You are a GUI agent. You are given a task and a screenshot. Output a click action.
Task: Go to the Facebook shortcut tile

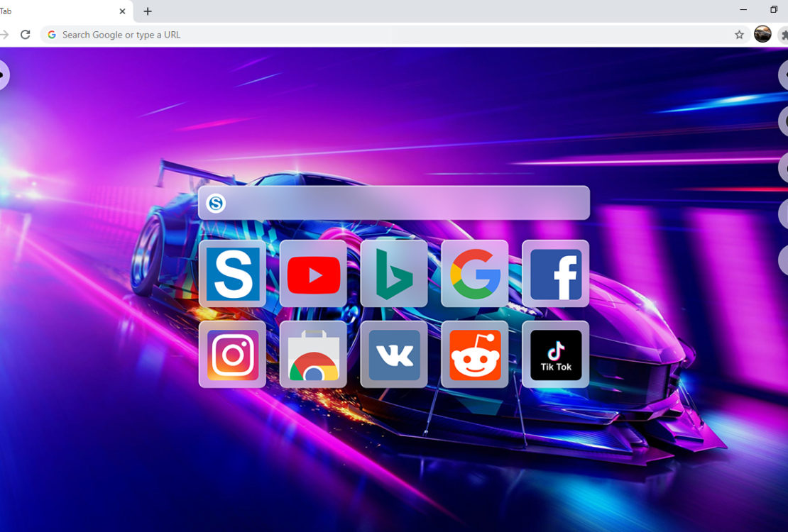pyautogui.click(x=555, y=273)
